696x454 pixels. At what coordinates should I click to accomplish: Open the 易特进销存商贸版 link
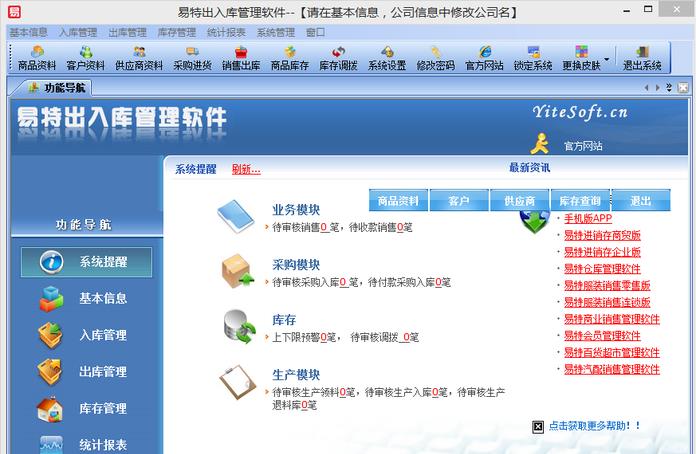602,235
